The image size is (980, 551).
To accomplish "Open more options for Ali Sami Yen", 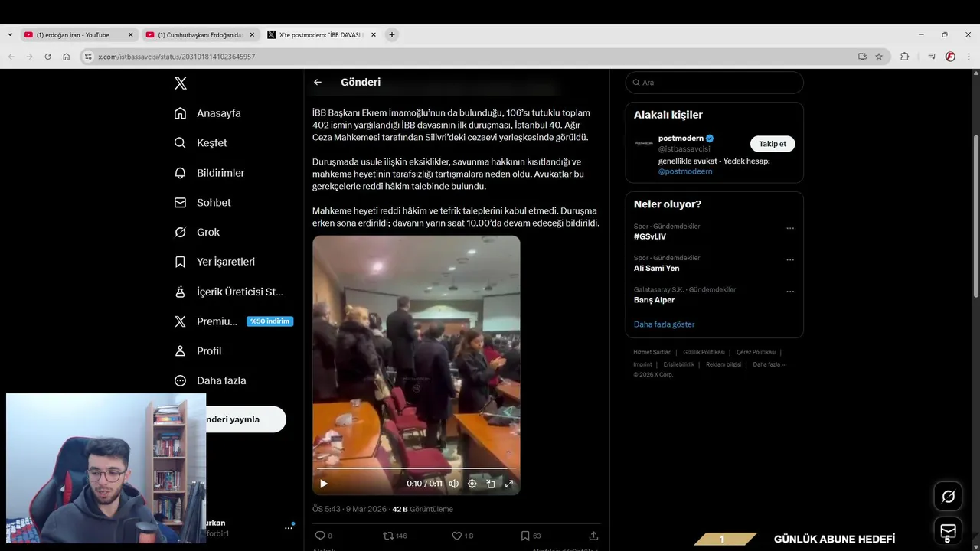I will coord(790,259).
